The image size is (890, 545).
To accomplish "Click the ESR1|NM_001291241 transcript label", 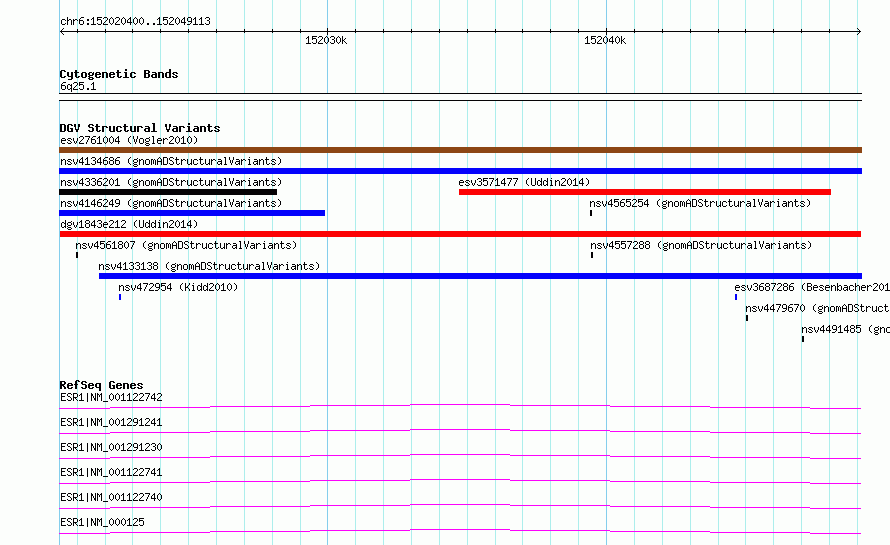I will tap(111, 422).
